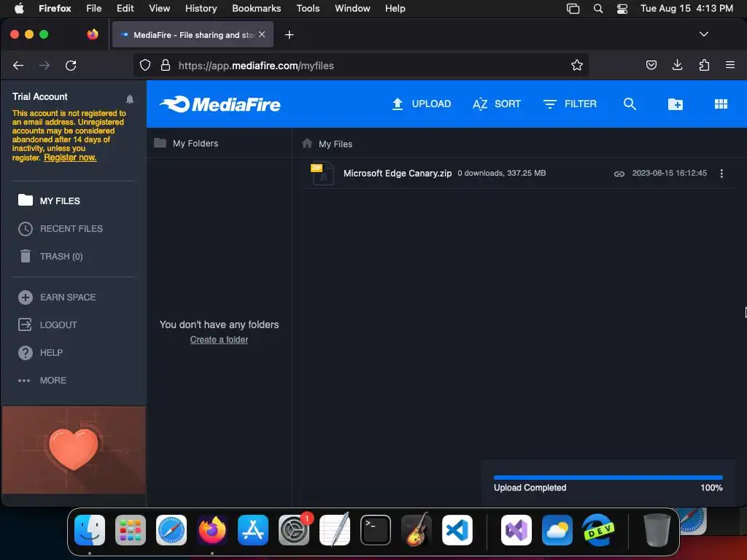
Task: Launch Terminal from the Dock
Action: coord(376,529)
